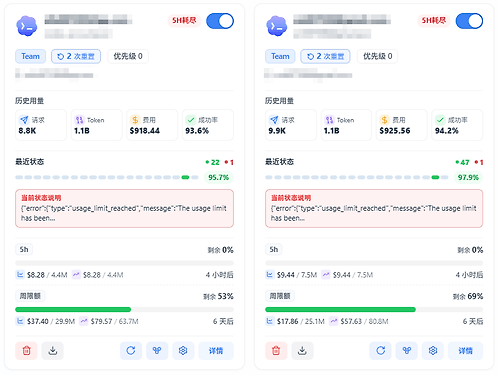Click green status segment beside 95.7%
The width and height of the screenshot is (498, 375).
pyautogui.click(x=185, y=177)
